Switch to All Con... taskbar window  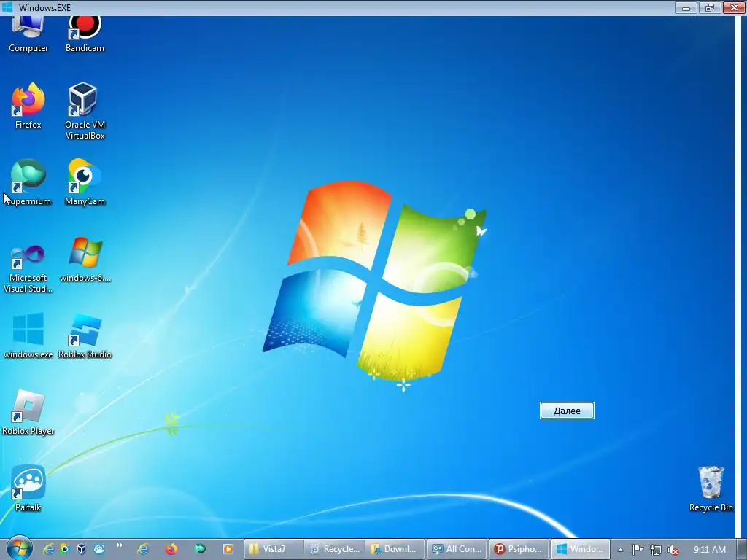tap(457, 549)
